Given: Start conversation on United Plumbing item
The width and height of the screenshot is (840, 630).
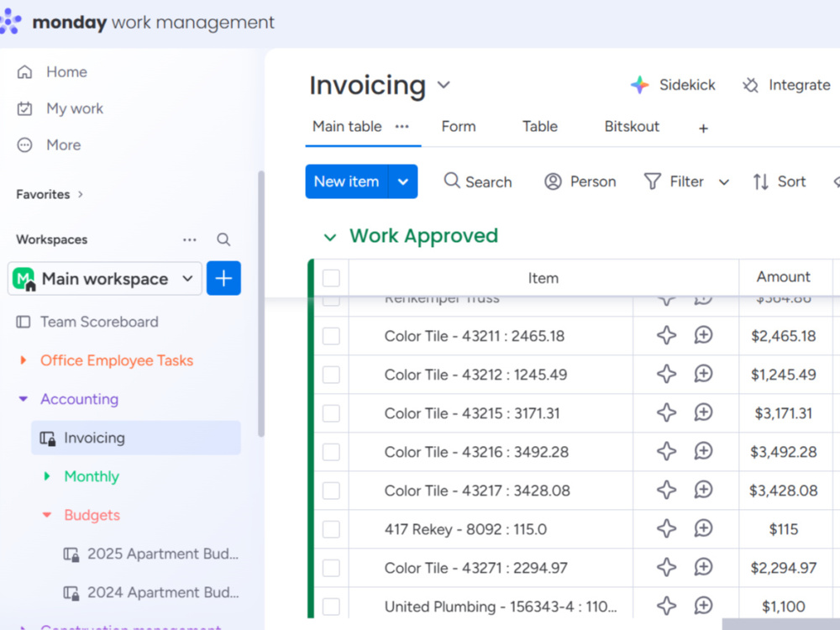Looking at the screenshot, I should coord(703,606).
